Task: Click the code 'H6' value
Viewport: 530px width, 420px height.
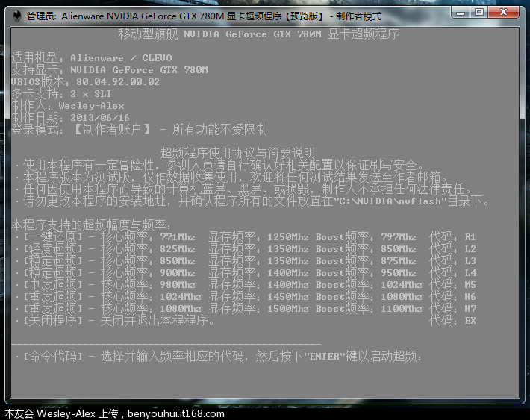Action: pyautogui.click(x=470, y=297)
